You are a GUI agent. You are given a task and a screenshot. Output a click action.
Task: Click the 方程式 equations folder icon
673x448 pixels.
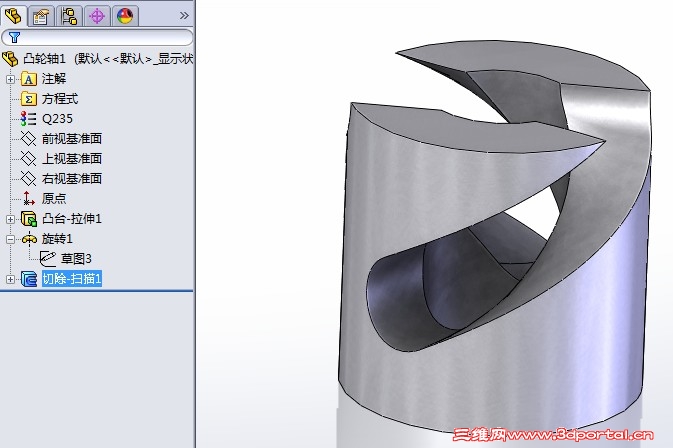29,99
